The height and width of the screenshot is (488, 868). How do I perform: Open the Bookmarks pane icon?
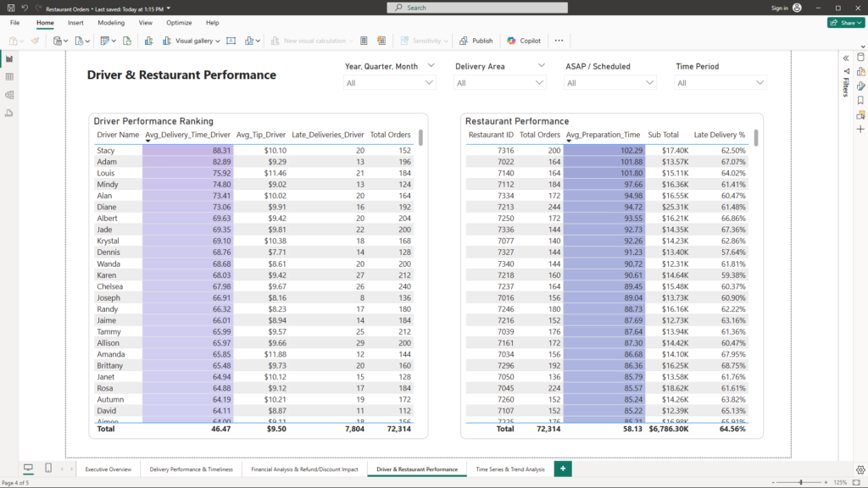click(x=860, y=100)
